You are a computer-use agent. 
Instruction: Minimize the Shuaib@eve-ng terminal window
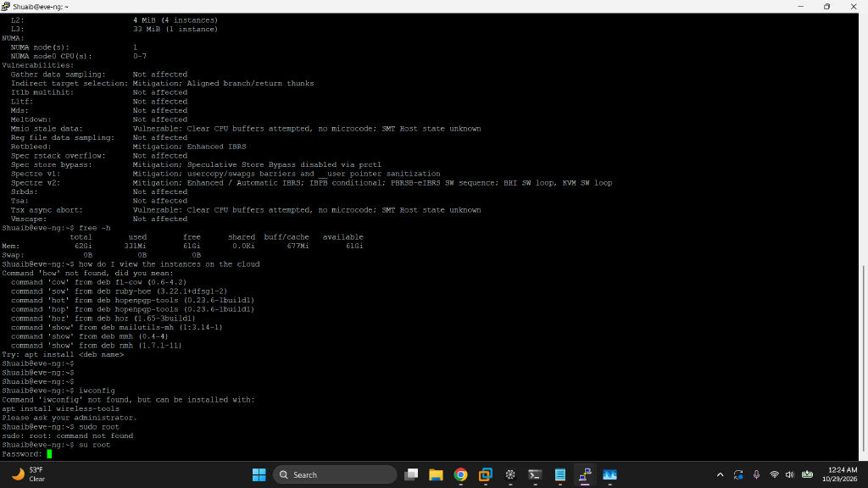tap(800, 7)
